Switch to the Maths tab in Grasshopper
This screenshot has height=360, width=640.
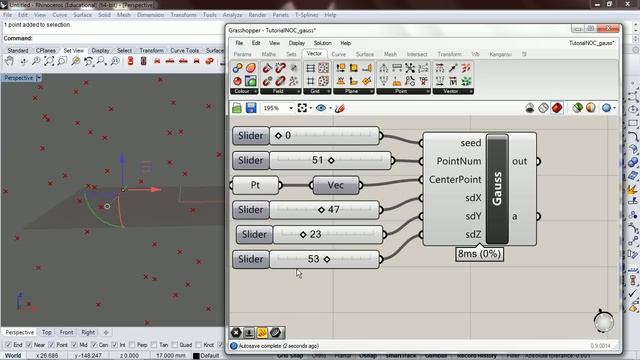pyautogui.click(x=268, y=54)
